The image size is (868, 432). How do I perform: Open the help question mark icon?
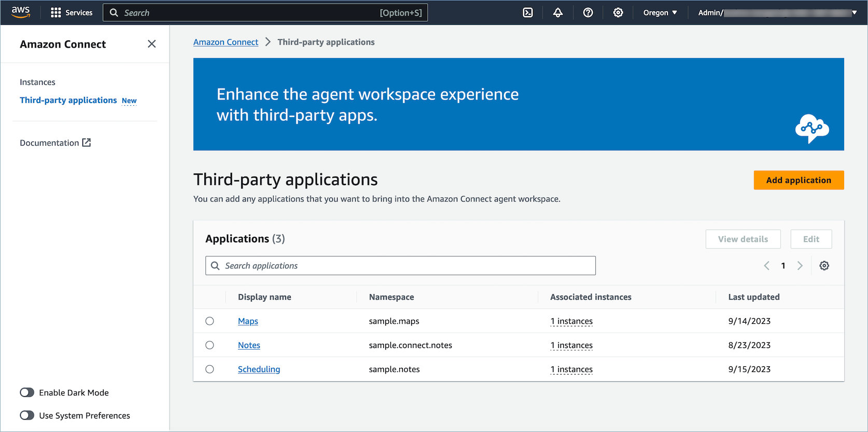pos(588,12)
